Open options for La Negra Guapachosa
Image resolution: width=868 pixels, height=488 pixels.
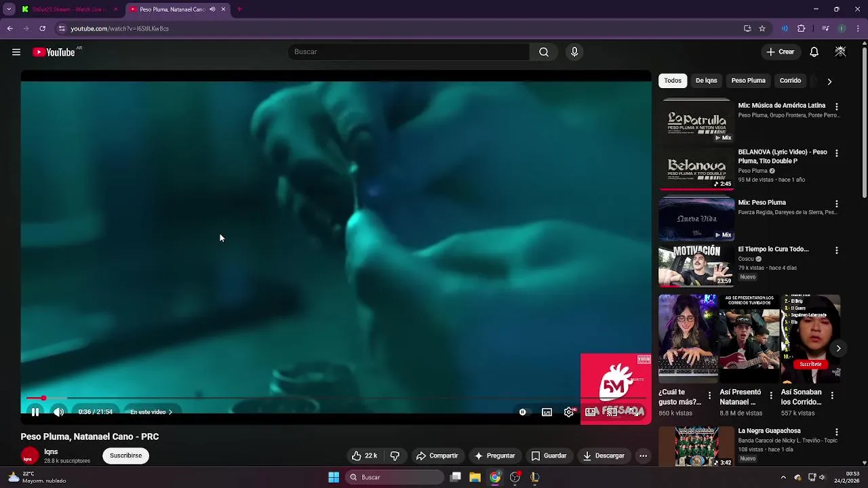836,432
